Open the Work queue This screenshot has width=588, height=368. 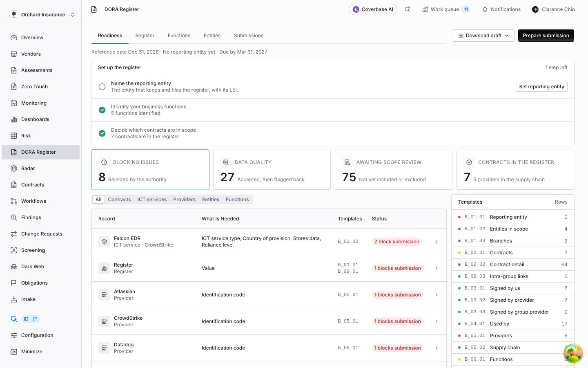[445, 9]
